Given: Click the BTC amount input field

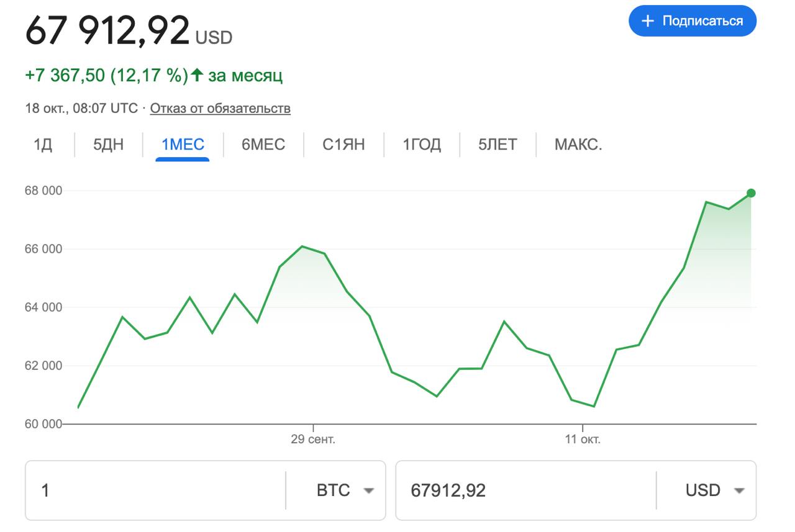Looking at the screenshot, I should point(155,490).
